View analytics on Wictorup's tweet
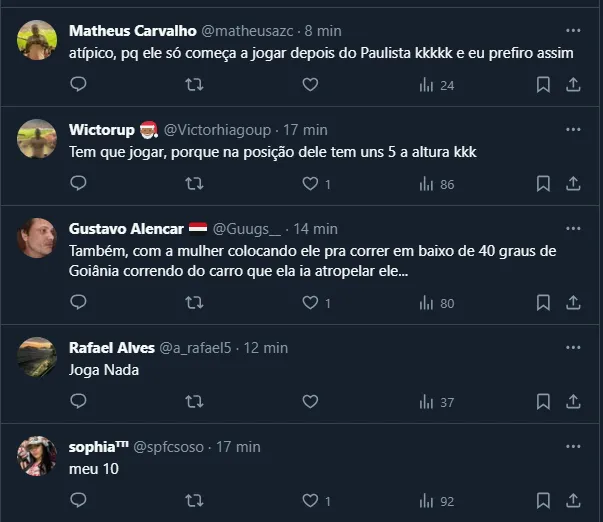Image resolution: width=603 pixels, height=522 pixels. (437, 184)
